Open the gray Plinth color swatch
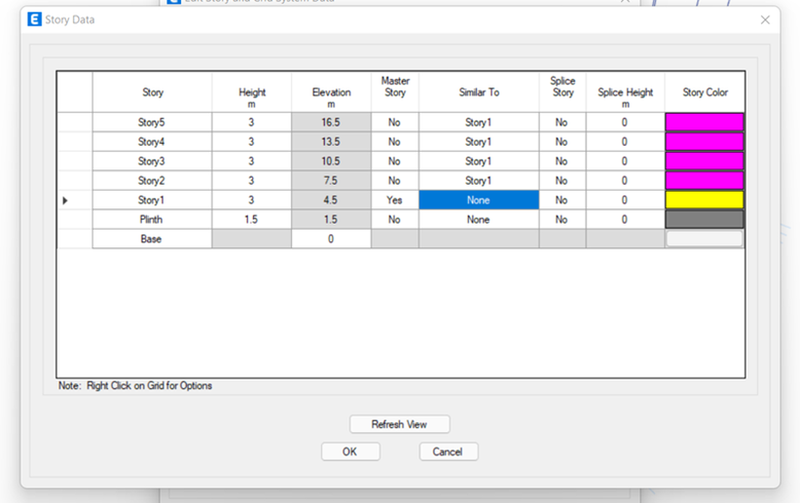 pyautogui.click(x=704, y=219)
